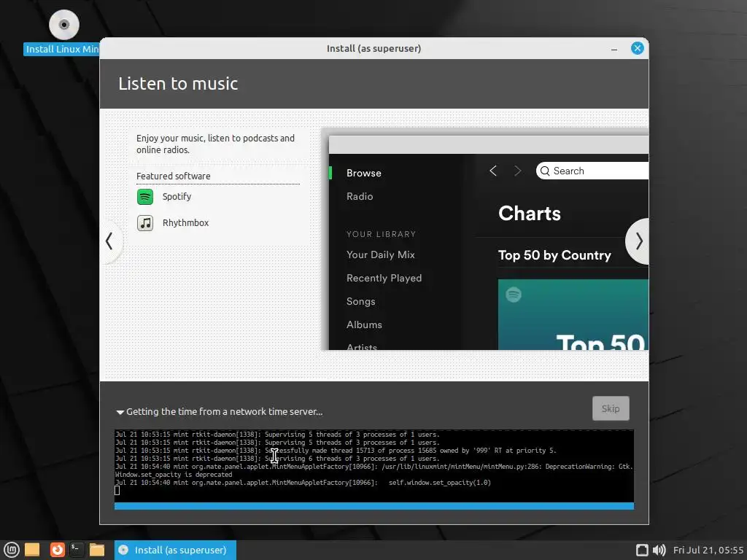Go to previous slide with left arrow
This screenshot has height=560, width=747.
109,241
